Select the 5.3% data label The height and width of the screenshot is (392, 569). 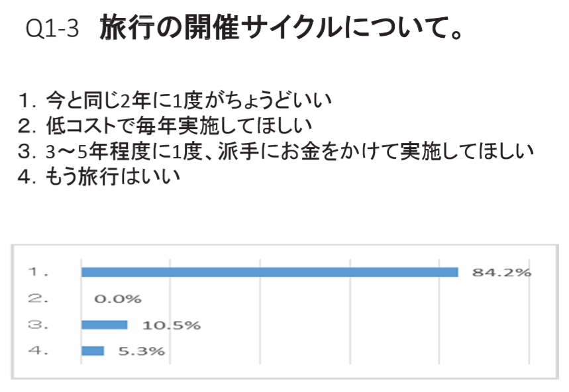tap(140, 351)
